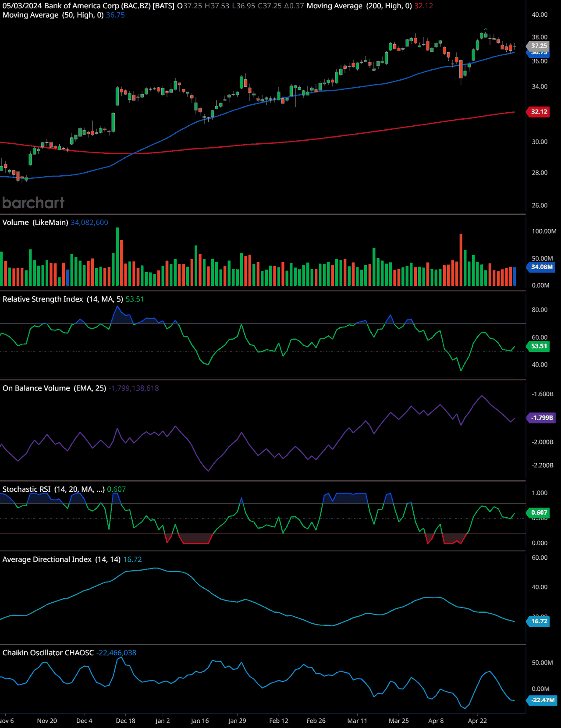Click the gray 37.25 last price flag
This screenshot has width=561, height=728.
(538, 46)
